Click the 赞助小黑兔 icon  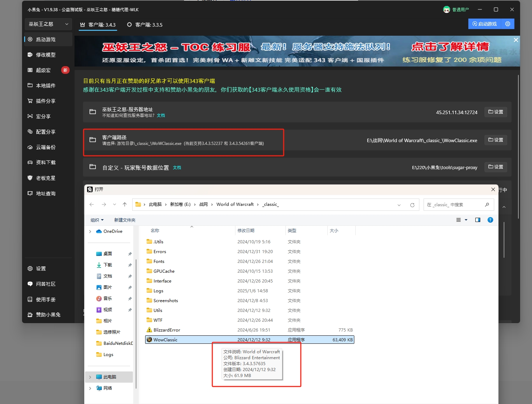[30, 315]
